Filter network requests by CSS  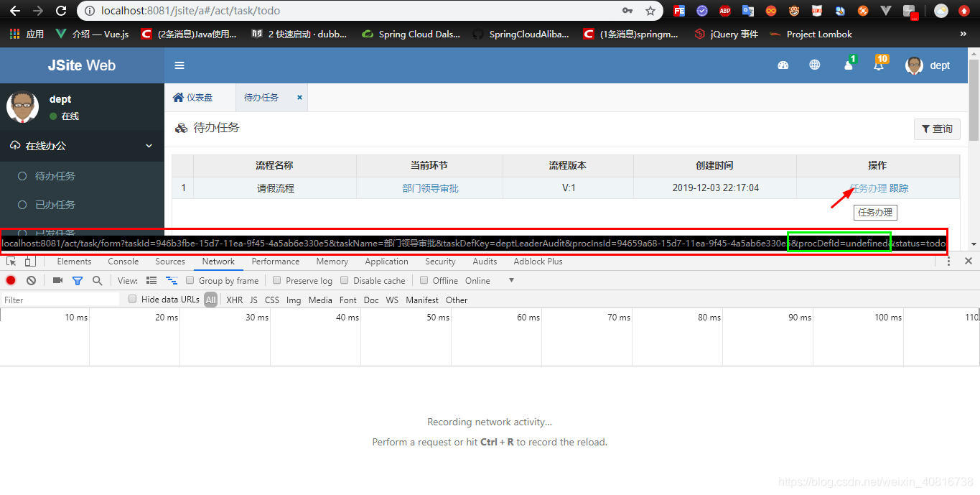point(272,300)
